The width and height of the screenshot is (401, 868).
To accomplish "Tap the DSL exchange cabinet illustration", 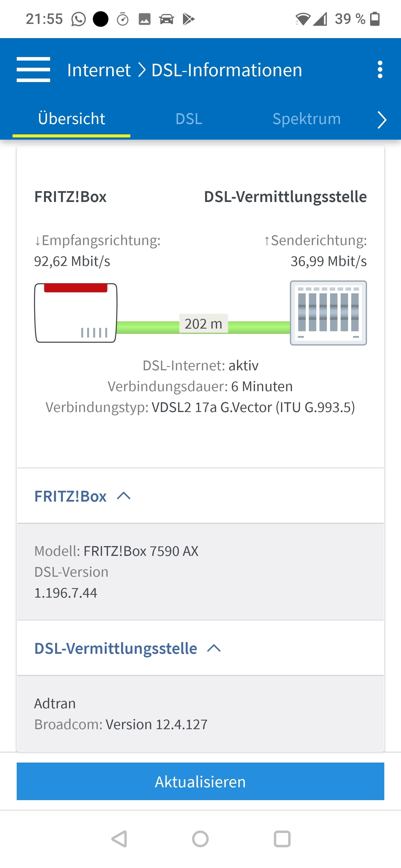I will pyautogui.click(x=328, y=313).
